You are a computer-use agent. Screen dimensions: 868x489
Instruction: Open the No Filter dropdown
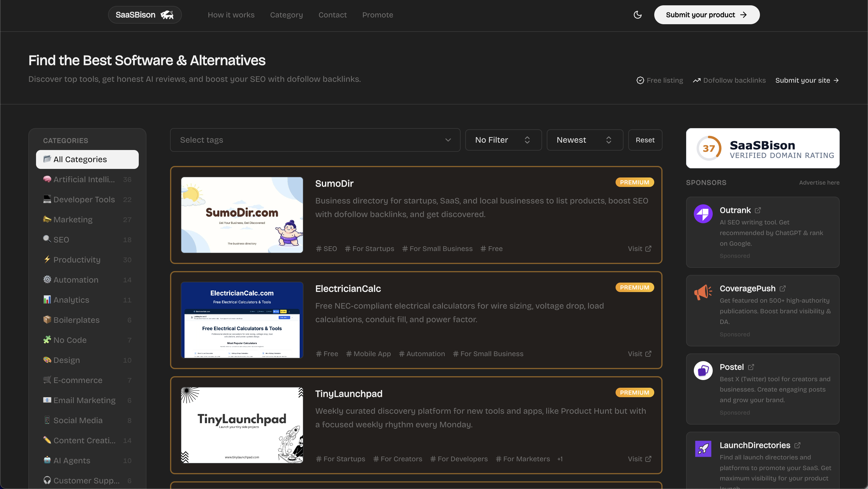tap(503, 140)
